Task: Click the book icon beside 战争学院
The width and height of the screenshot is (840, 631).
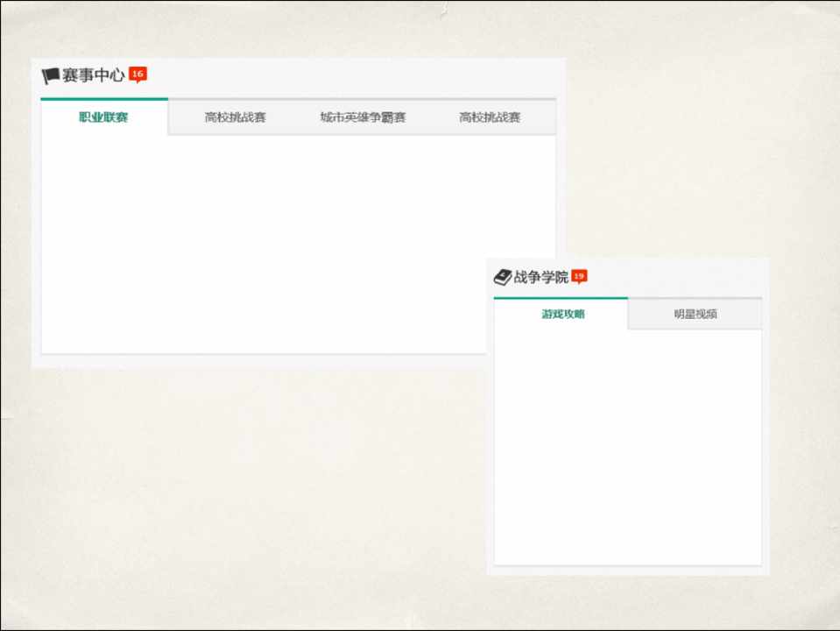Action: point(502,278)
